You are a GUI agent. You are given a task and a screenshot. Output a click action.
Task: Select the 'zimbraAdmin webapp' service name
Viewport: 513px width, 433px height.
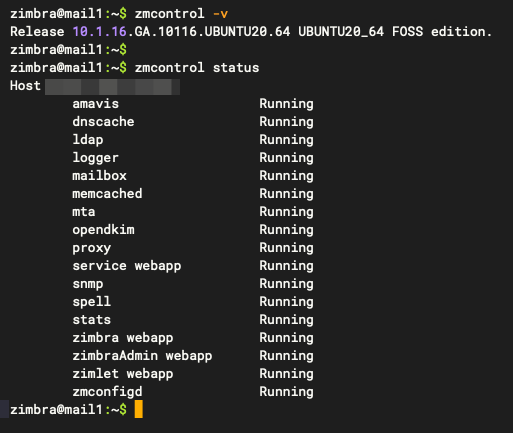(142, 356)
